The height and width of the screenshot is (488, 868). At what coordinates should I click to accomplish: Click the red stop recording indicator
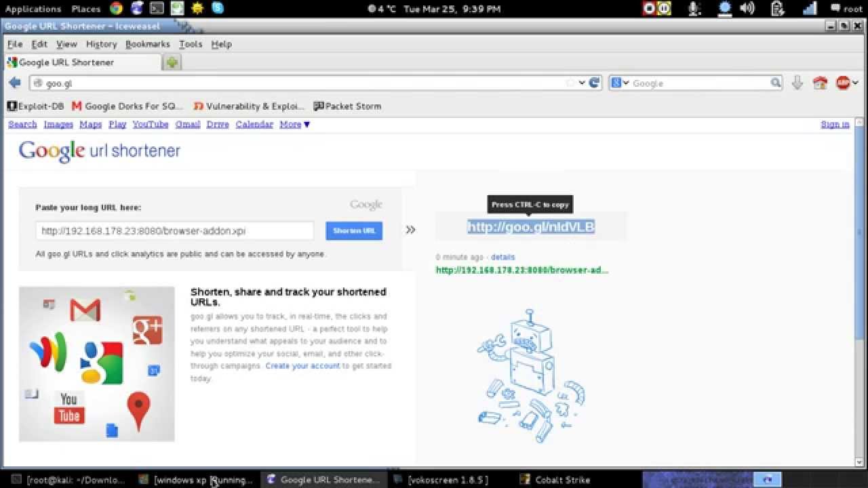[x=650, y=9]
